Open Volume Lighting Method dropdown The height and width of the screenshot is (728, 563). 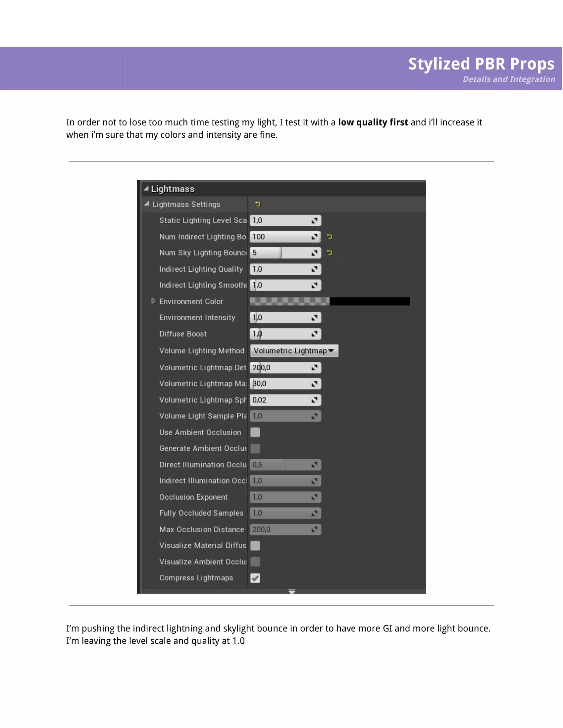tap(294, 351)
